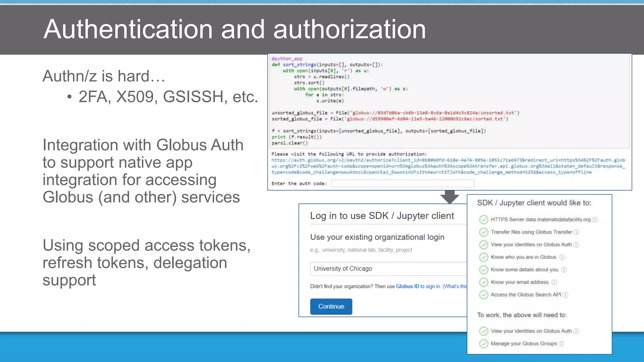Click the '2FA, X509, GSISSH, etc.' bullet
The width and height of the screenshot is (644, 362).
pyautogui.click(x=168, y=97)
